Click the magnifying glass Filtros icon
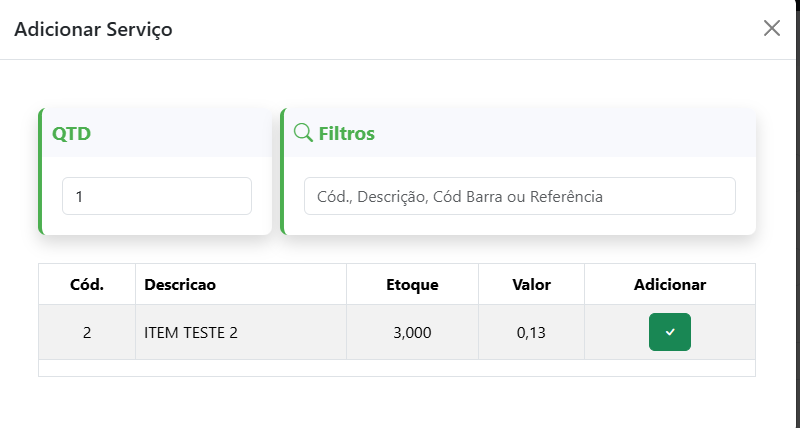 (302, 132)
